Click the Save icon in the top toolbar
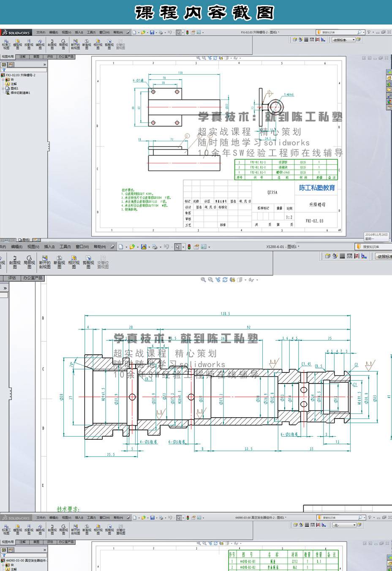Screen dimensions: 392x571 pyautogui.click(x=152, y=32)
